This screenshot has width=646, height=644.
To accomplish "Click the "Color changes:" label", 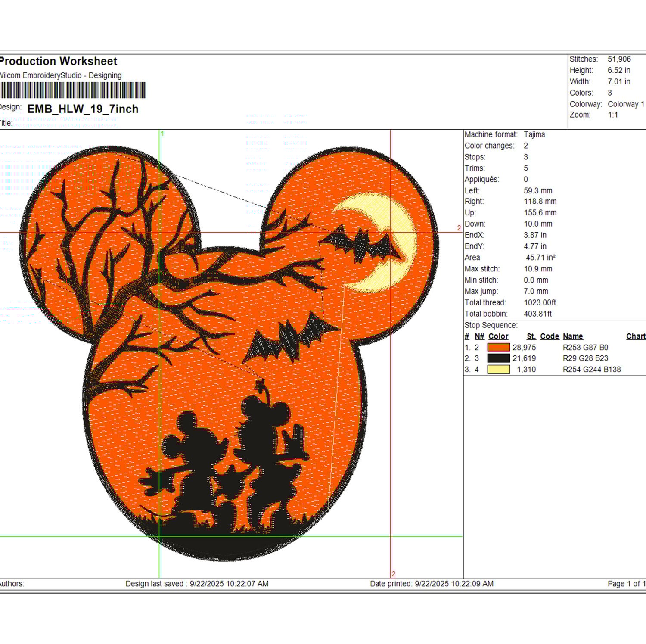I will 489,146.
